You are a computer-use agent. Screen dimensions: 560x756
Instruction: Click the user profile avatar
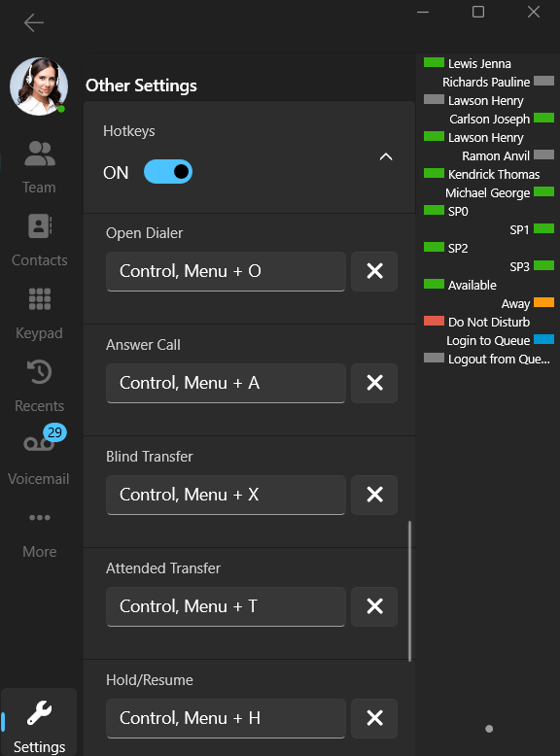[39, 86]
